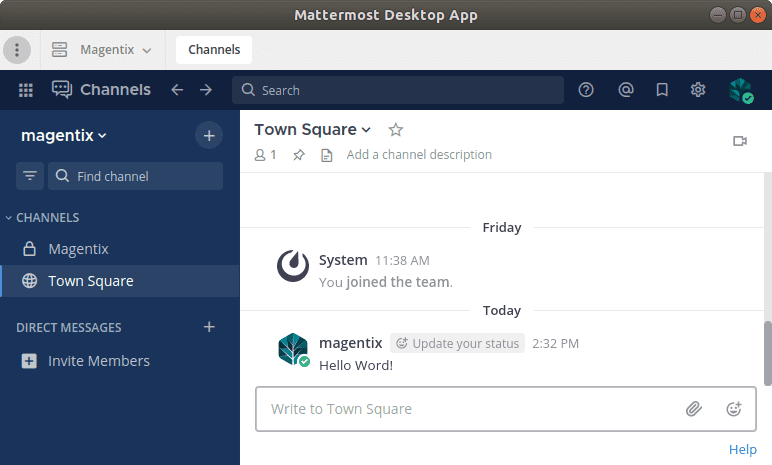Open the product switcher grid icon
The image size is (772, 465).
tap(26, 90)
